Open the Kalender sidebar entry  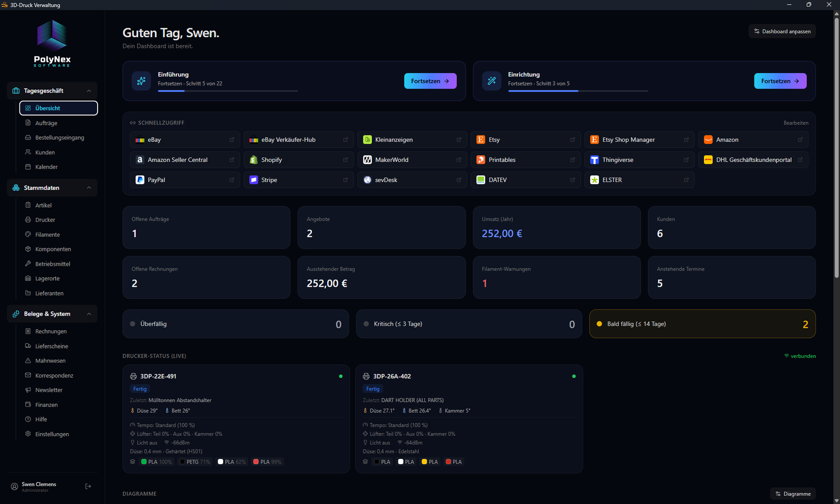pyautogui.click(x=59, y=167)
